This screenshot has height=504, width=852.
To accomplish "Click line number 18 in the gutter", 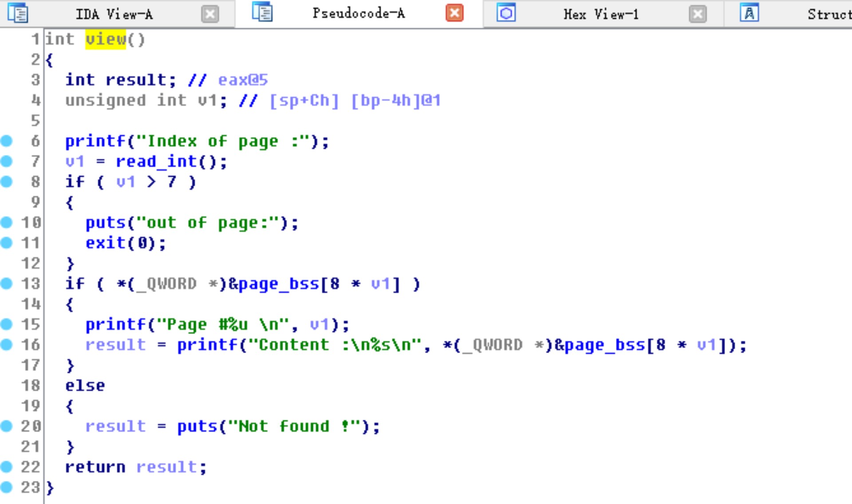I will pos(31,386).
